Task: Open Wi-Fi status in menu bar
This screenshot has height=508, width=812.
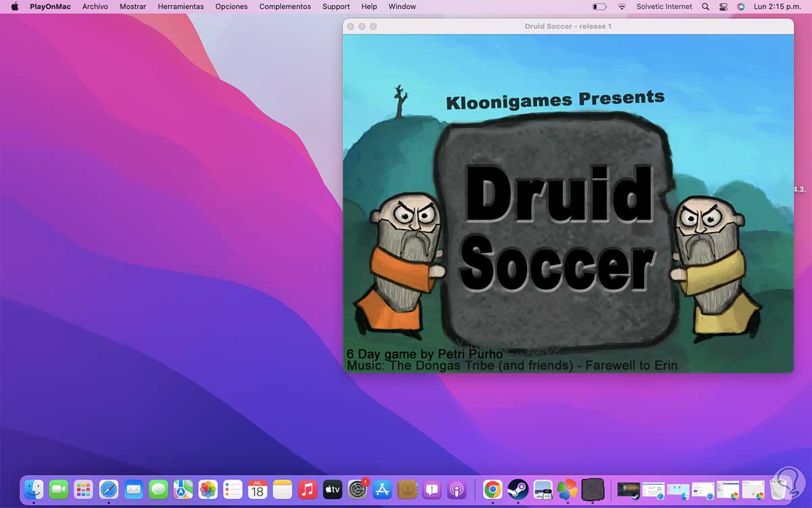Action: [622, 6]
